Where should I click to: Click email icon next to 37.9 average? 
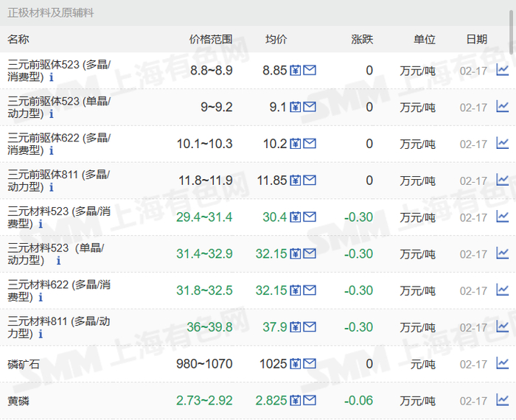310,327
